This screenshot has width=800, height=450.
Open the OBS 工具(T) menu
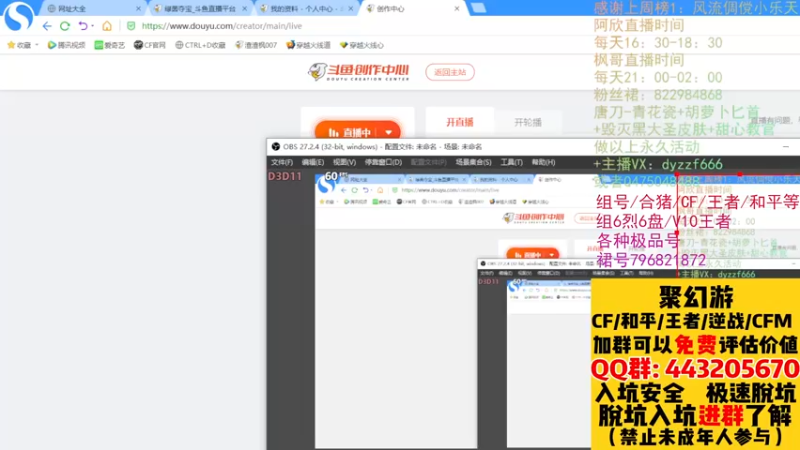point(511,162)
